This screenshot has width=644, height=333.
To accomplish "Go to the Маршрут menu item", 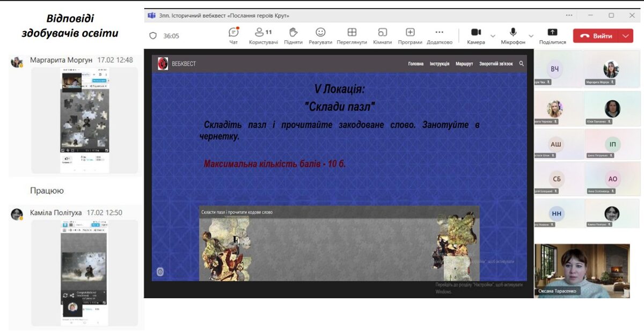I will [x=464, y=64].
